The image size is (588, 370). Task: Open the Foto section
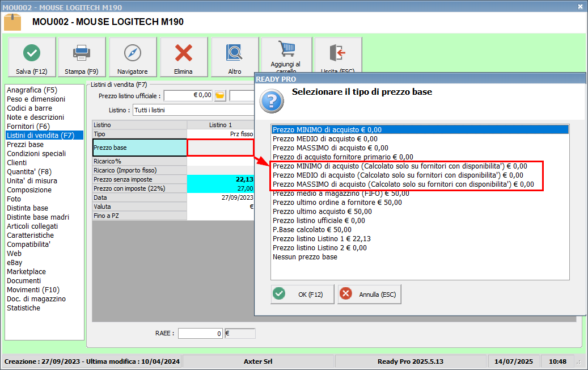[x=14, y=199]
